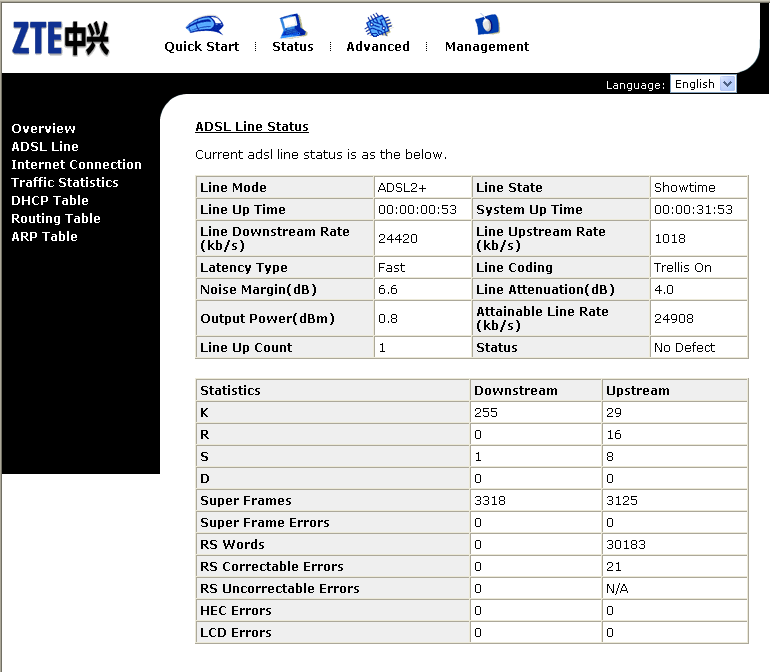Click R upstream value 16
770x672 pixels.
(x=614, y=435)
